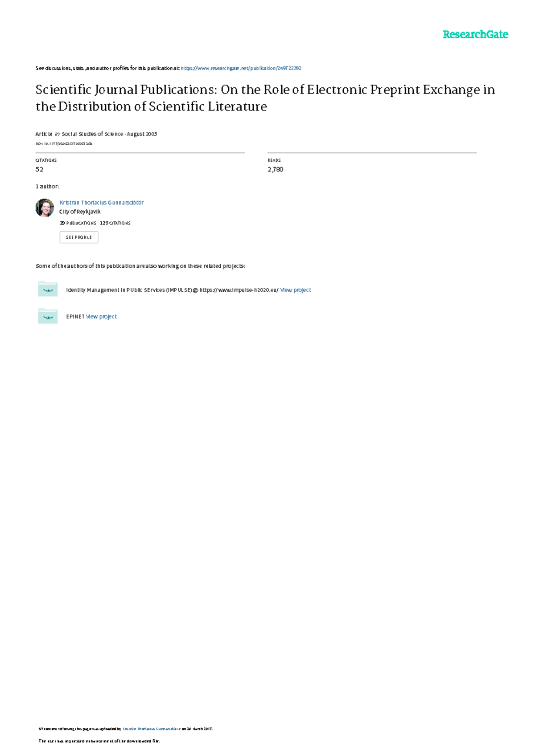
Task: Click the citations count 52
Action: (x=39, y=169)
